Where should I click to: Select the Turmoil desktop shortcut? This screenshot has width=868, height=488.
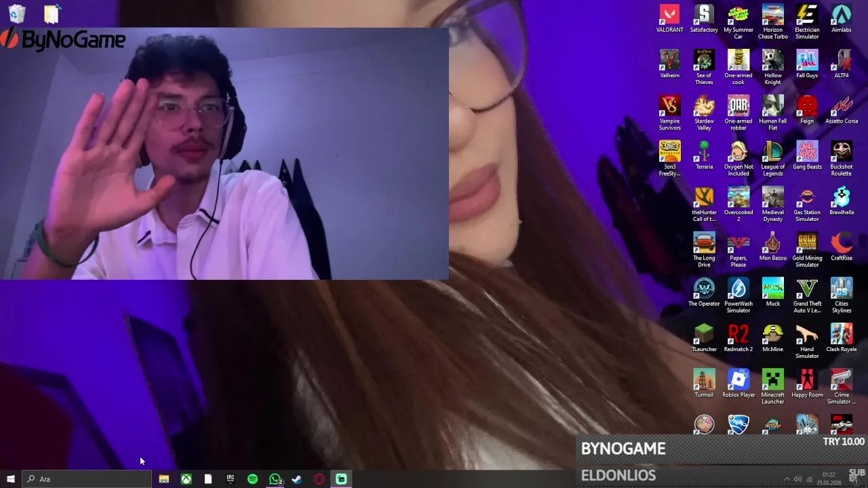[x=704, y=382]
